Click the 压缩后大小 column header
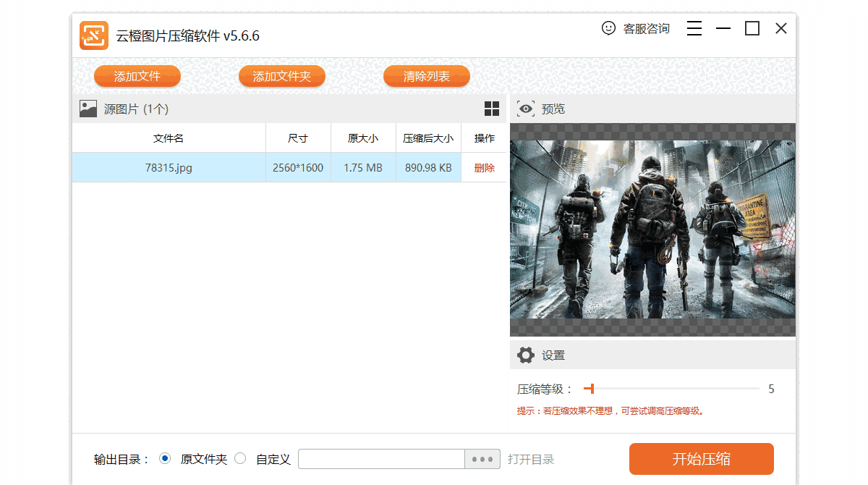 427,138
